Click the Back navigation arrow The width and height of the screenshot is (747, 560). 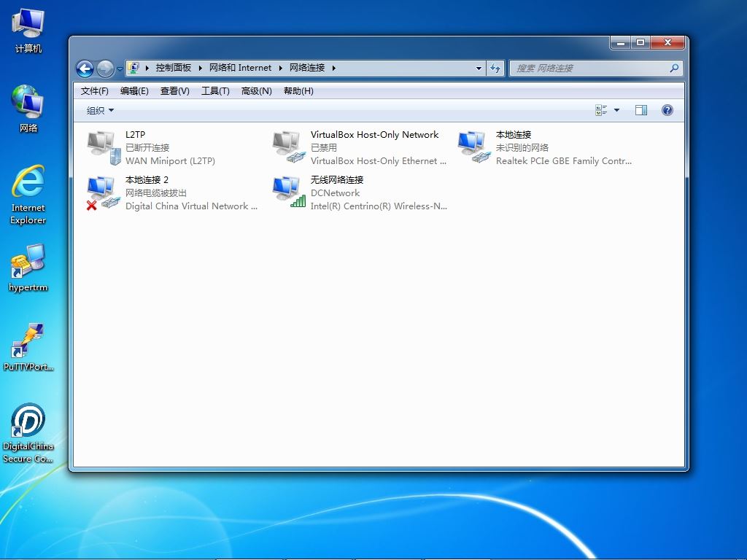85,69
